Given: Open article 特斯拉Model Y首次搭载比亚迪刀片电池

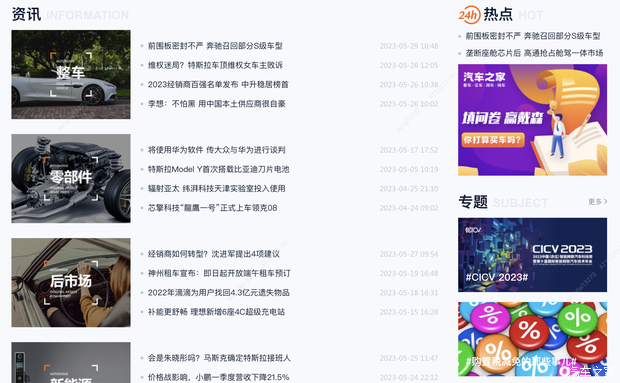Looking at the screenshot, I should tap(219, 169).
